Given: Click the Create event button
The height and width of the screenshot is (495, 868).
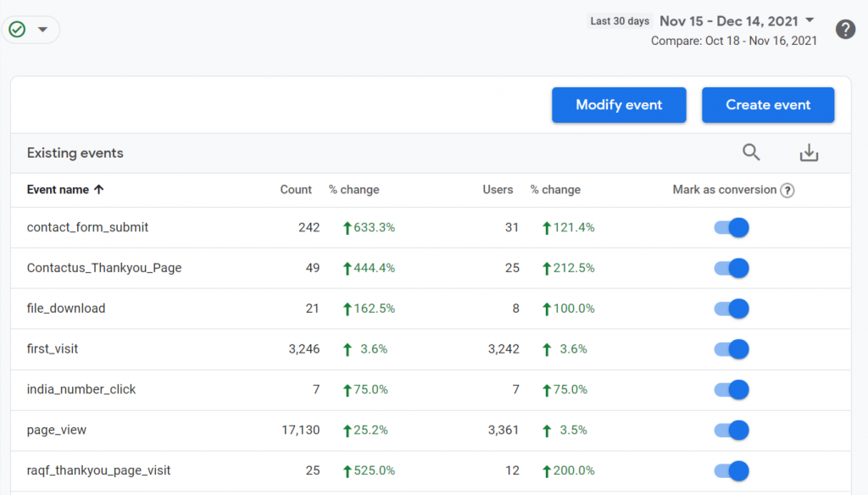Looking at the screenshot, I should pos(768,105).
